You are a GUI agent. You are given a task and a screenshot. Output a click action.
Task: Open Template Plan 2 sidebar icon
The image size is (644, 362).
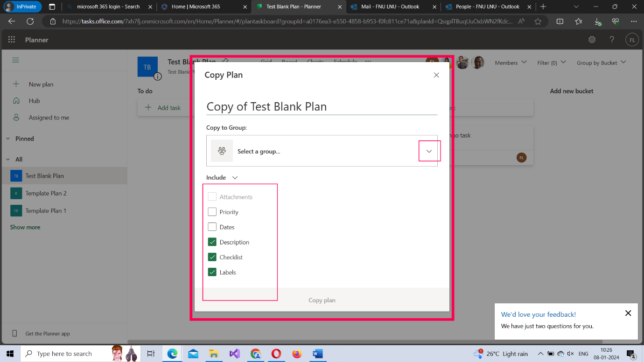click(16, 193)
